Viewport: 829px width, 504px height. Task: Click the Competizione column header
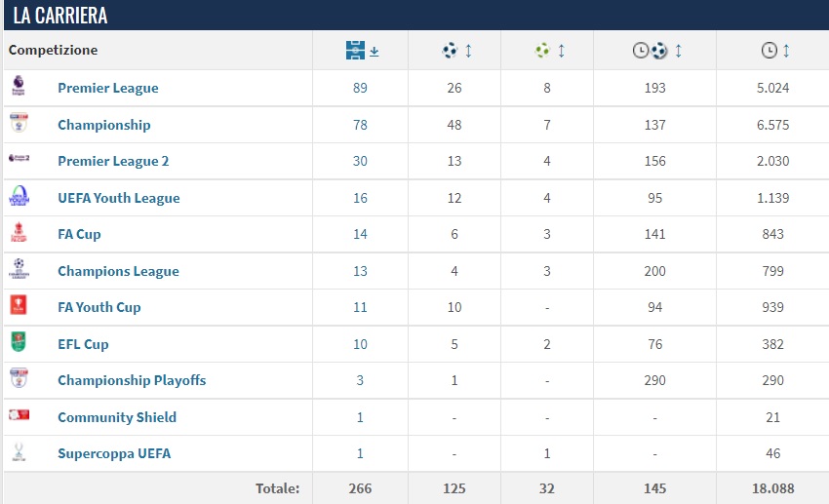point(54,51)
